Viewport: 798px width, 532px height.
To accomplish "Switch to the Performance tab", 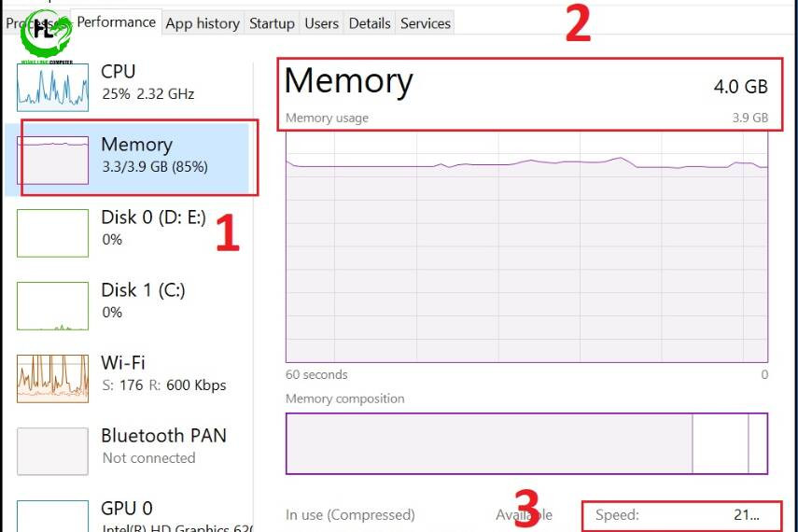I will [116, 22].
